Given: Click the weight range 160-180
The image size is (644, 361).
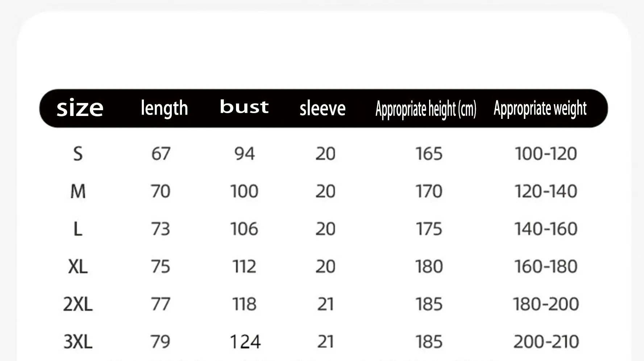Looking at the screenshot, I should pos(546,267).
